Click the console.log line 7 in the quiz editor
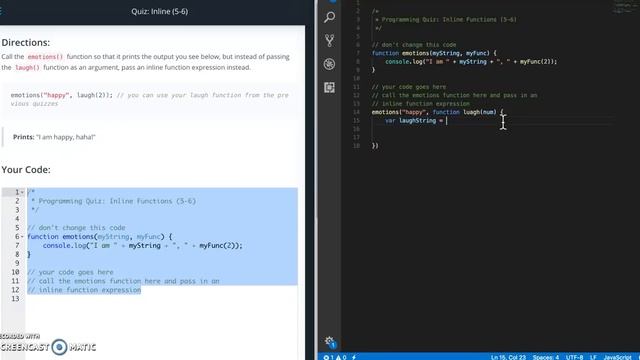 pos(142,246)
